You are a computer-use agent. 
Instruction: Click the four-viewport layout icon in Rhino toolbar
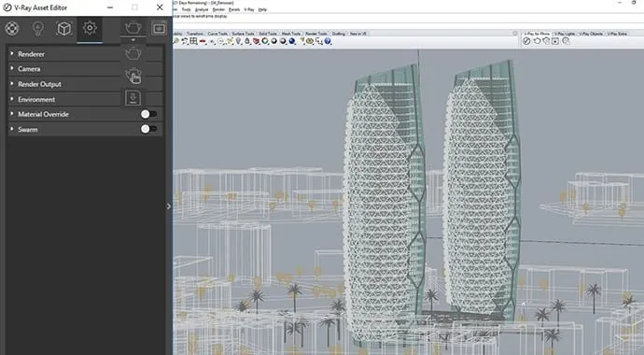click(193, 41)
